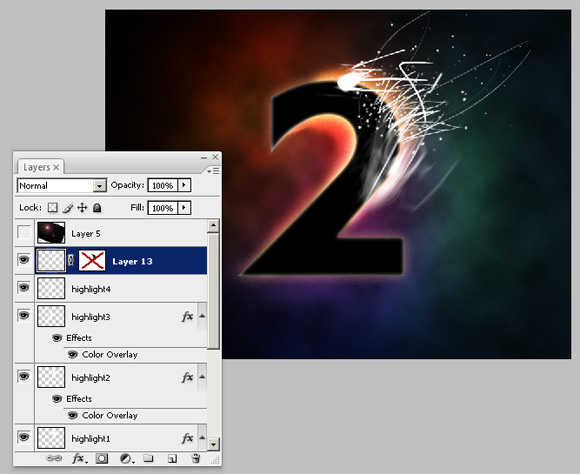Close the Layers panel window

coord(215,157)
